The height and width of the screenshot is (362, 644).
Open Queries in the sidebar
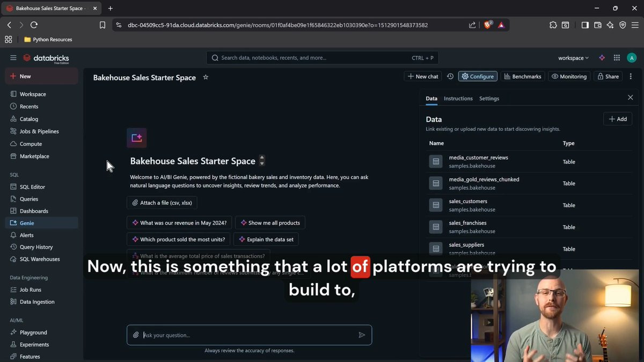tap(42, 199)
